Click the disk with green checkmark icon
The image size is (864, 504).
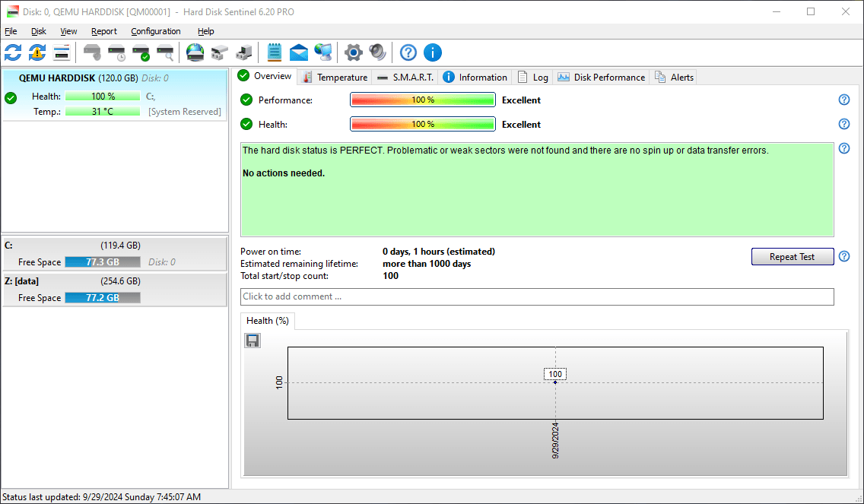click(141, 52)
